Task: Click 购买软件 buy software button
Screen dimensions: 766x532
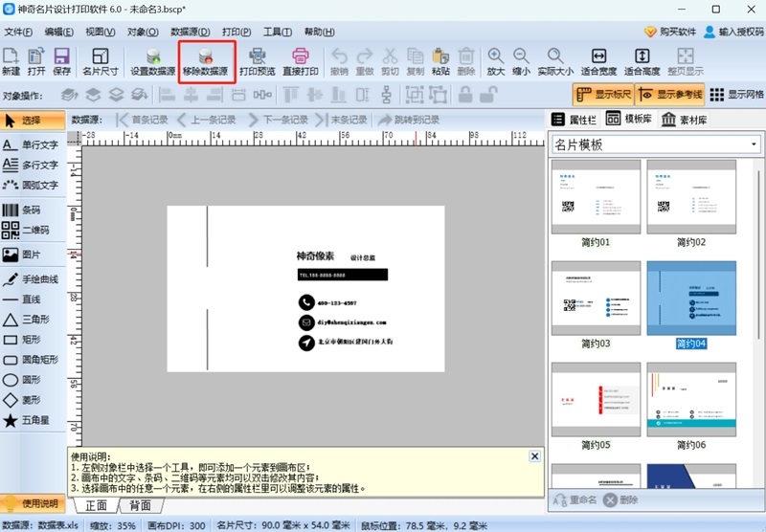Action: 669,32
